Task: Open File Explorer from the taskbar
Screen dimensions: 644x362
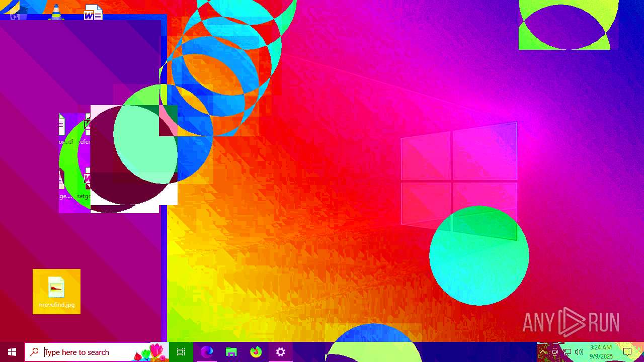Action: pyautogui.click(x=231, y=352)
